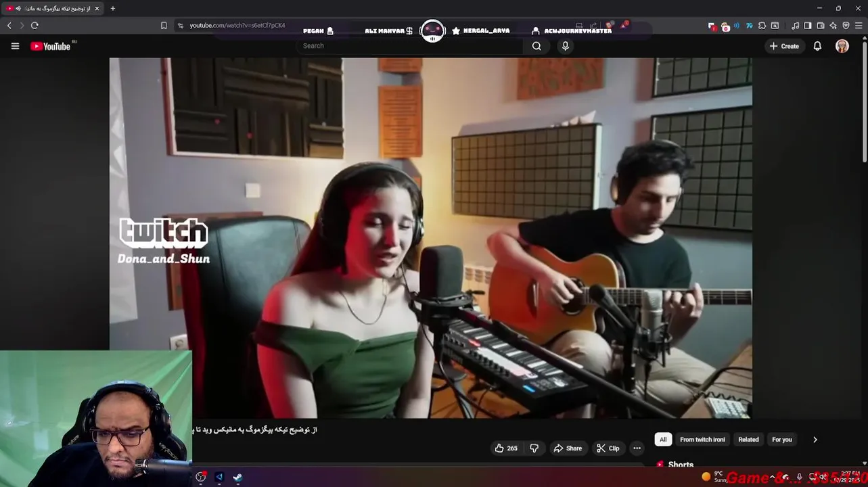Grab the page vertical scrollbar thumb

point(865,101)
